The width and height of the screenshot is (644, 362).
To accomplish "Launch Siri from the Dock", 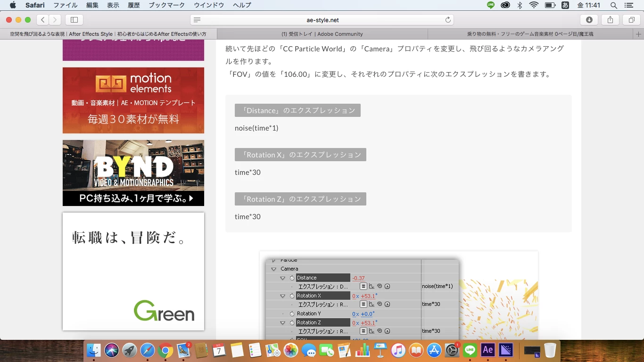I will point(112,350).
